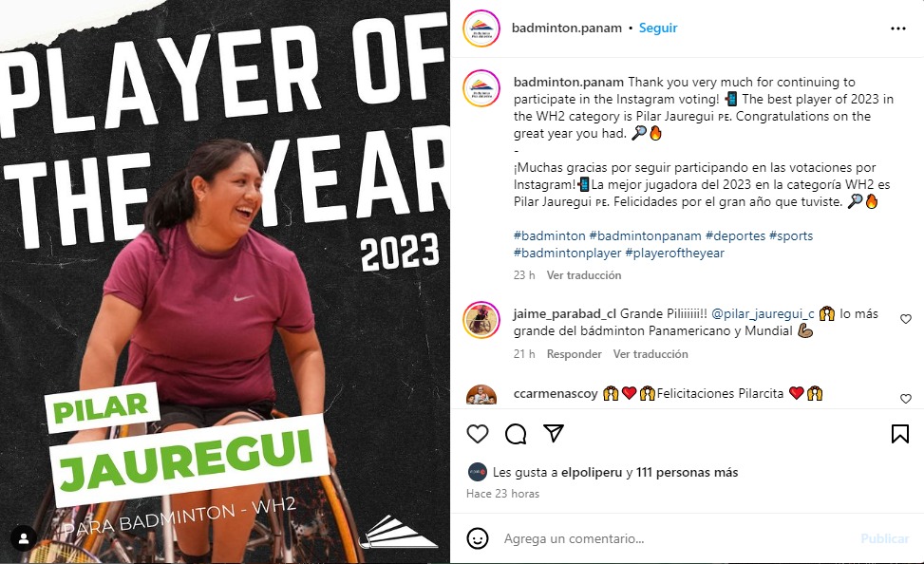Screen dimensions: 924x564
Task: Click the #badmintonpanam hashtag
Action: (x=645, y=235)
